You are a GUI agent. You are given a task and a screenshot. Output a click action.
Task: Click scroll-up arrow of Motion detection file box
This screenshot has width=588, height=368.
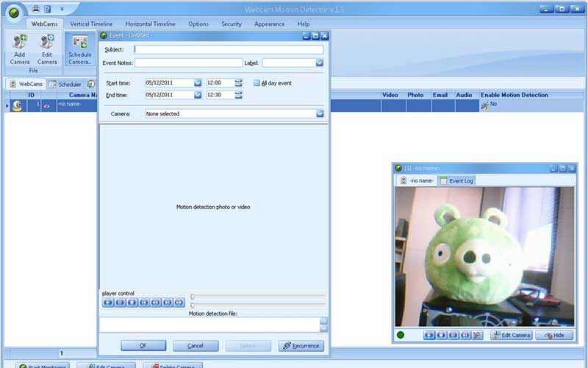[323, 321]
